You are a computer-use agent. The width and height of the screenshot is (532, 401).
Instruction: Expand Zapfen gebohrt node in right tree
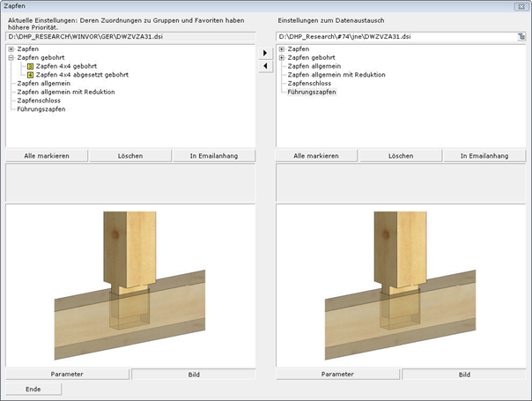pyautogui.click(x=282, y=57)
